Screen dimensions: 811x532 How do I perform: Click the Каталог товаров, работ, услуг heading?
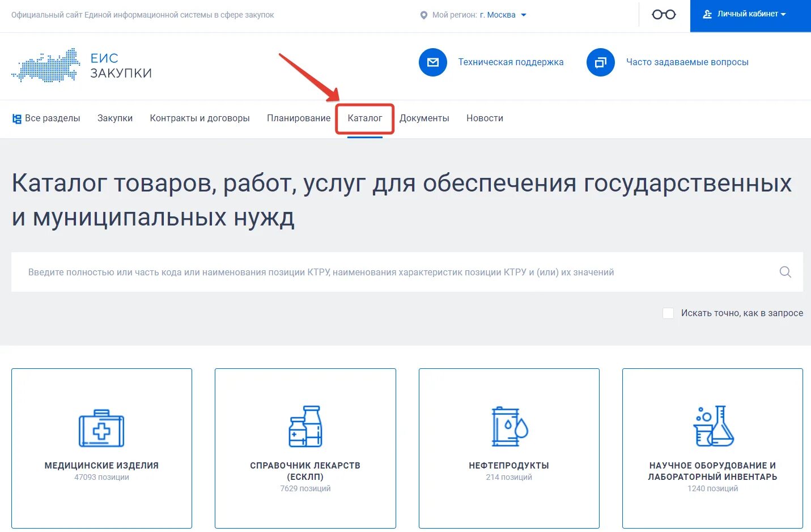[402, 200]
